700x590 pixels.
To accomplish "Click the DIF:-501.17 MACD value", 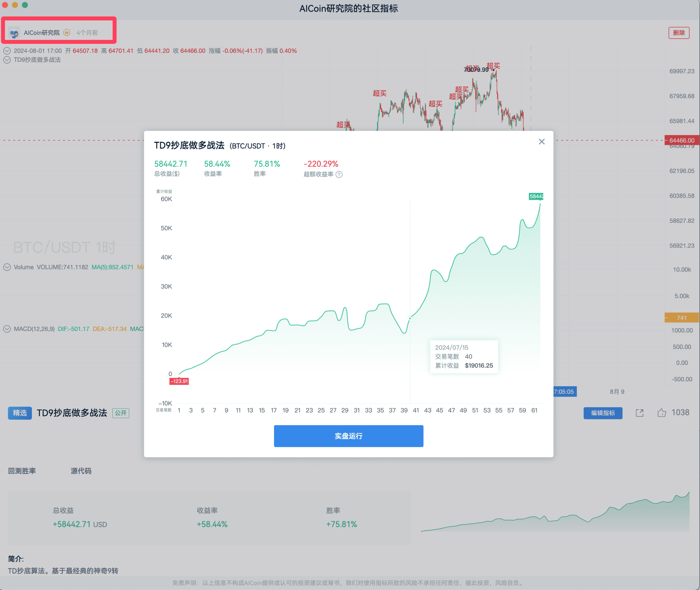I will [73, 329].
